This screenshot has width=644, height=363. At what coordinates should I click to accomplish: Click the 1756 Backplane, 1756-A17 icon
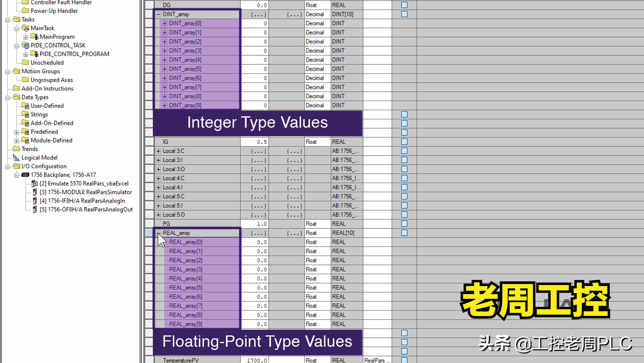pyautogui.click(x=25, y=174)
